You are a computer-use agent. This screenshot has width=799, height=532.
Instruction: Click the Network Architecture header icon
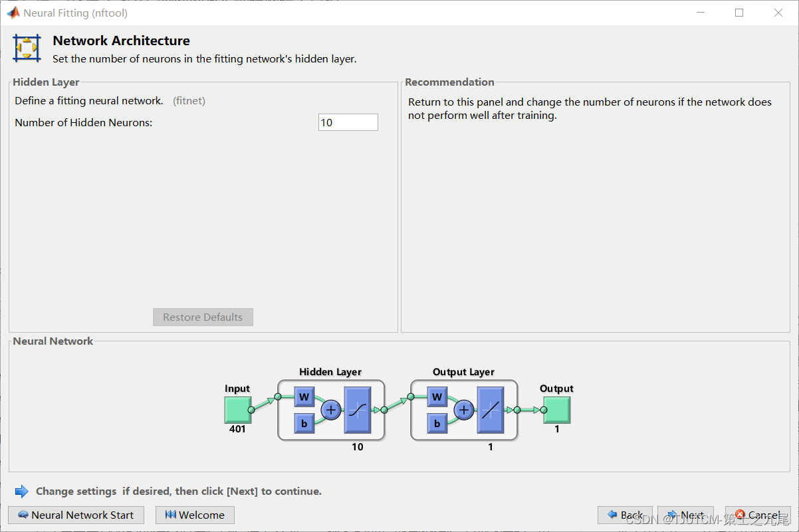pyautogui.click(x=27, y=48)
